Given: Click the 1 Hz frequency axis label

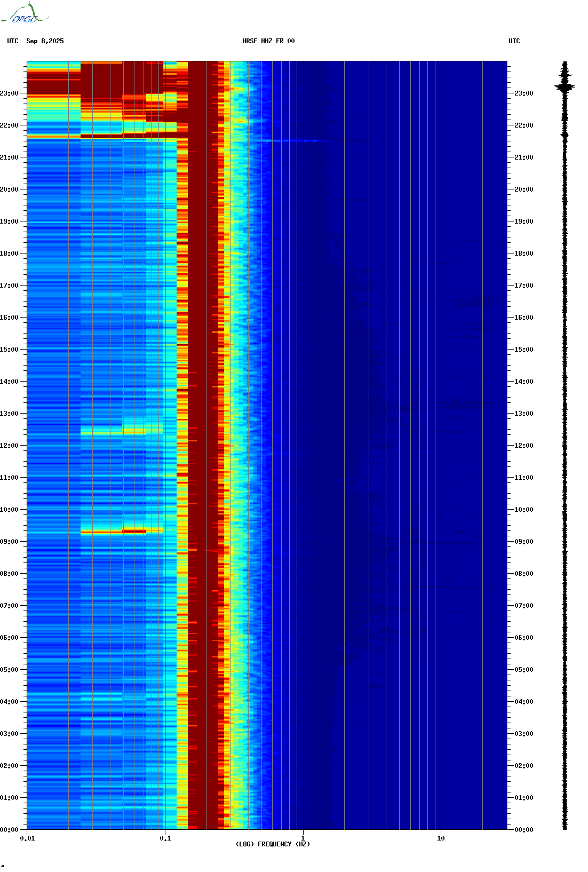Looking at the screenshot, I should pyautogui.click(x=303, y=838).
